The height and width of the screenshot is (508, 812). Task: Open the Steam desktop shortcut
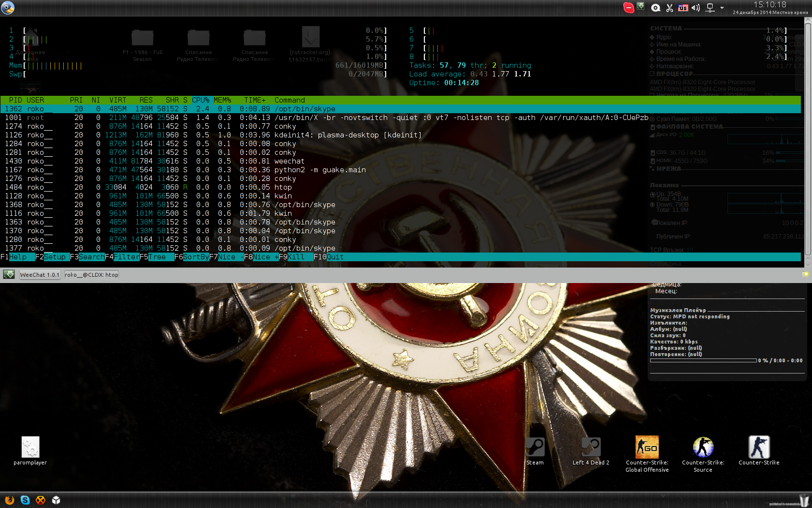[535, 451]
